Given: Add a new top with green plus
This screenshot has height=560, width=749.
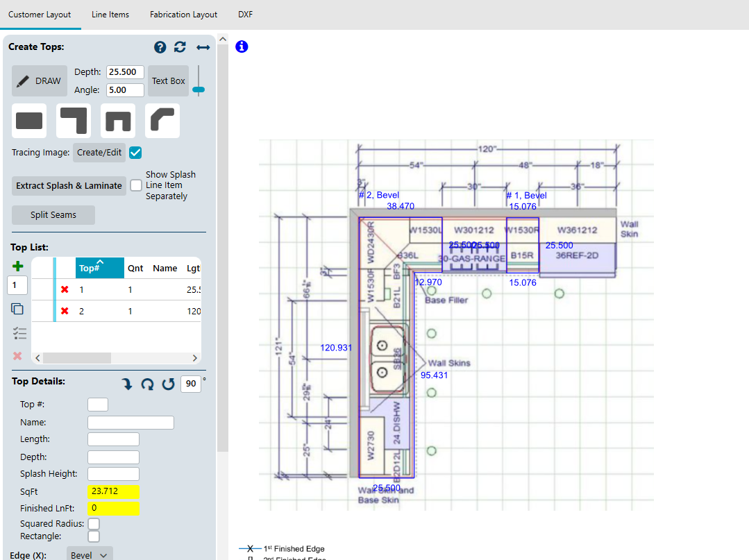Looking at the screenshot, I should point(17,266).
